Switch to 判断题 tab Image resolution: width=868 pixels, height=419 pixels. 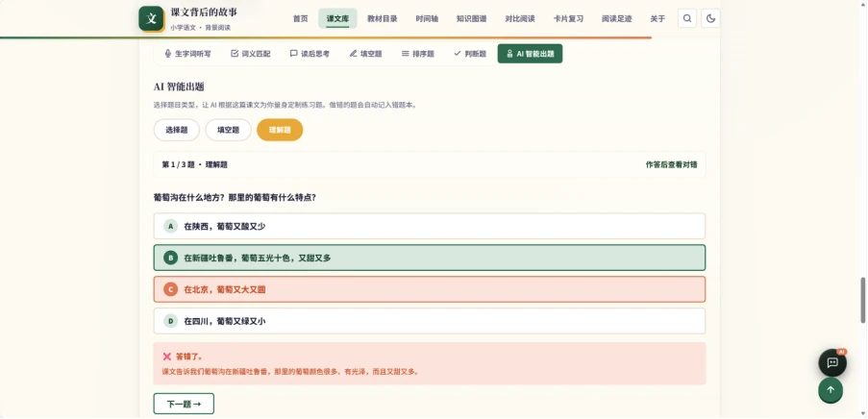pos(470,54)
